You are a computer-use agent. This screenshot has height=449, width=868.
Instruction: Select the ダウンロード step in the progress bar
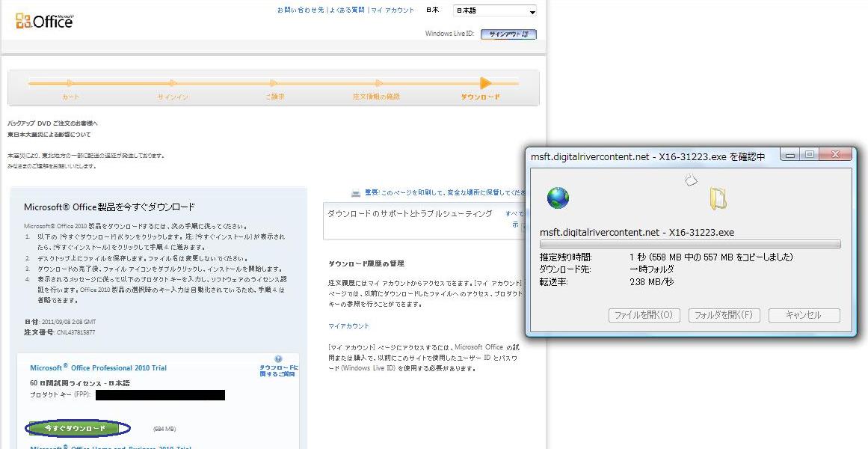point(481,97)
